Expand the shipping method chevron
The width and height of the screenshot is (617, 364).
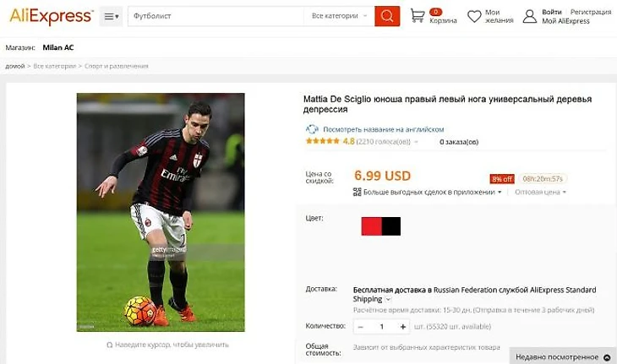pyautogui.click(x=388, y=299)
